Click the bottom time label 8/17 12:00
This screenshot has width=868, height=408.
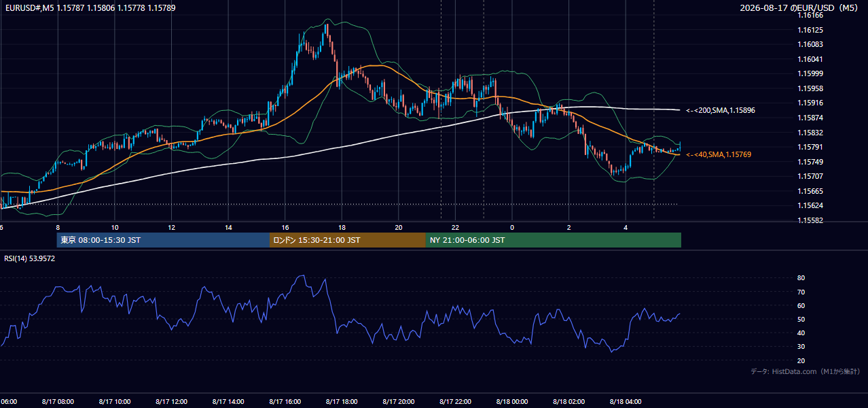[171, 402]
